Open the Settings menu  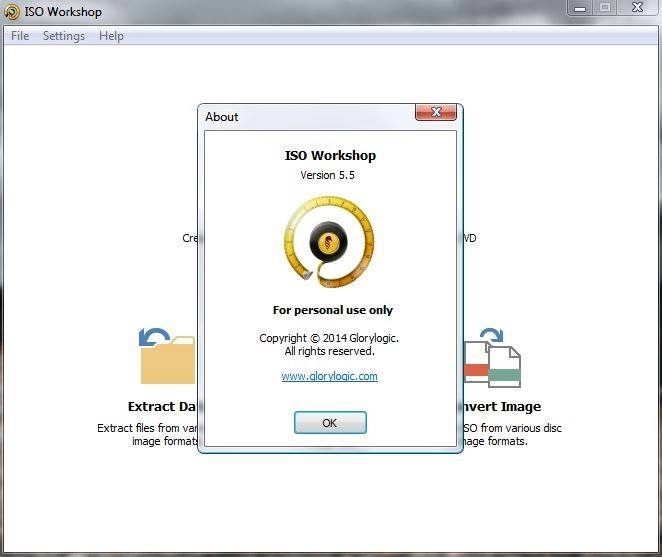(x=64, y=36)
